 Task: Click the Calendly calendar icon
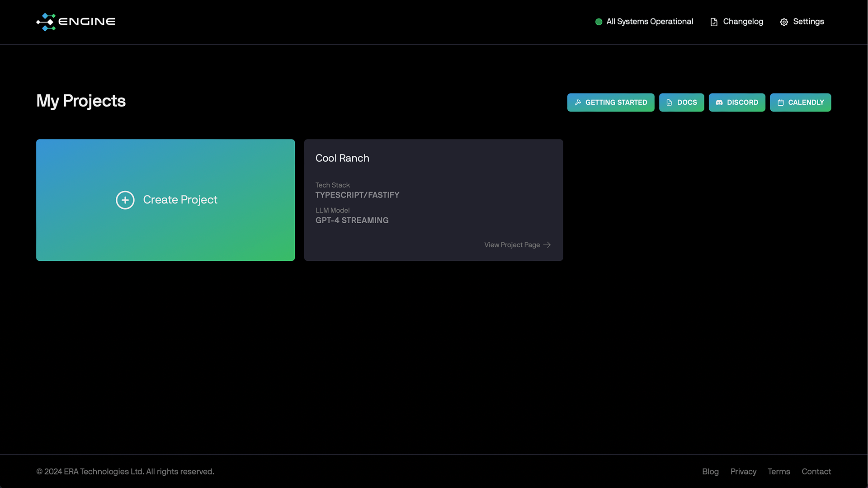[780, 103]
